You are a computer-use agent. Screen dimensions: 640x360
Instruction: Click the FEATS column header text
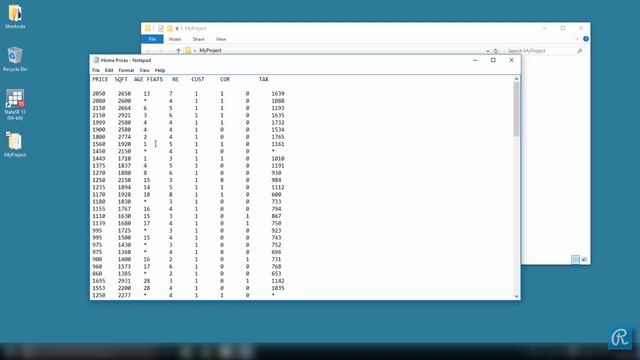(x=155, y=79)
